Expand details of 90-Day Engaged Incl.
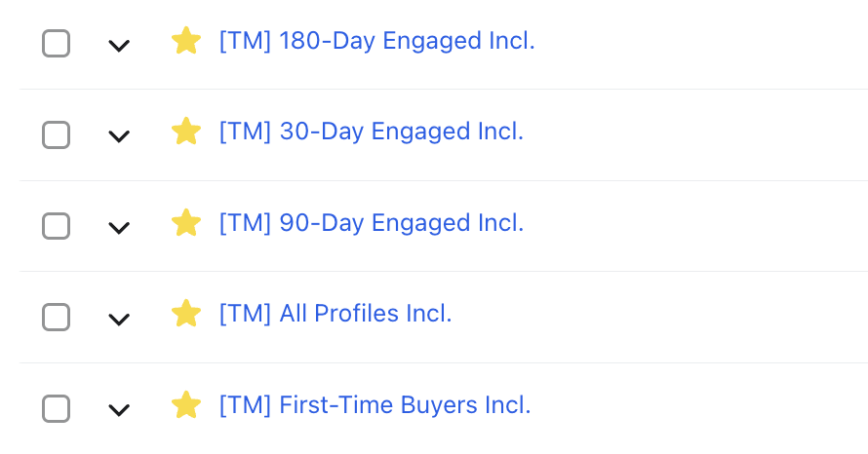The height and width of the screenshot is (454, 868). [x=119, y=228]
